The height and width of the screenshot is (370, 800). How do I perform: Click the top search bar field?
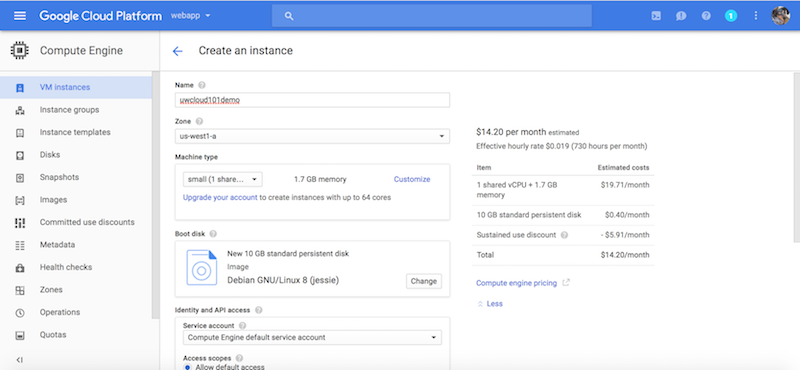[432, 16]
